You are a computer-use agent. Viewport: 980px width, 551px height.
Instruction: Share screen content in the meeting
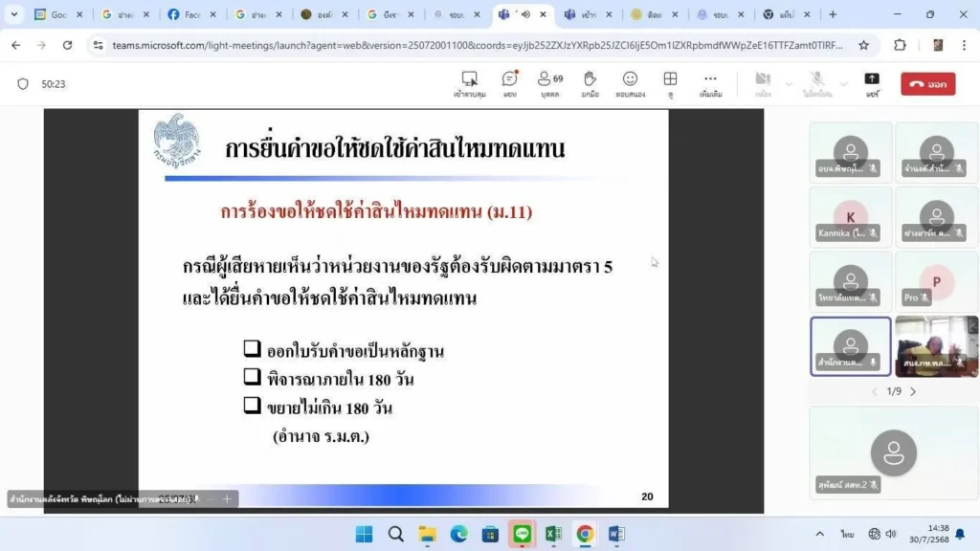pos(872,84)
